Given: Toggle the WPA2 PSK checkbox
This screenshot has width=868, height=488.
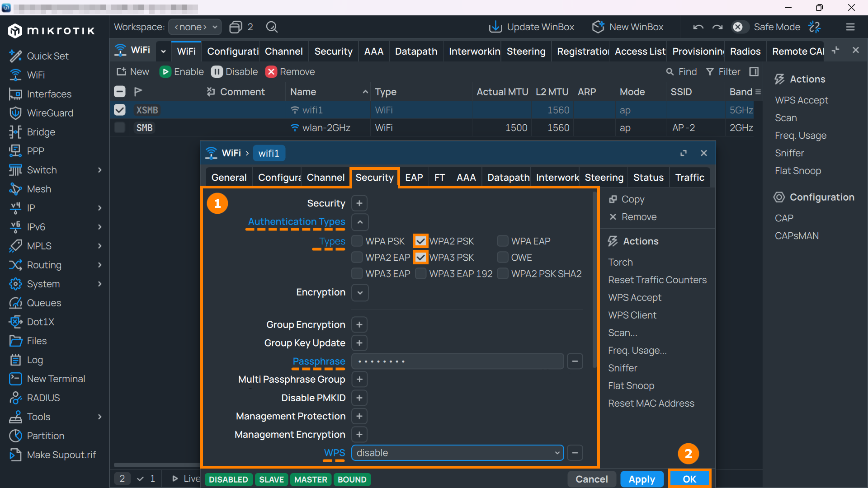Looking at the screenshot, I should coord(420,241).
